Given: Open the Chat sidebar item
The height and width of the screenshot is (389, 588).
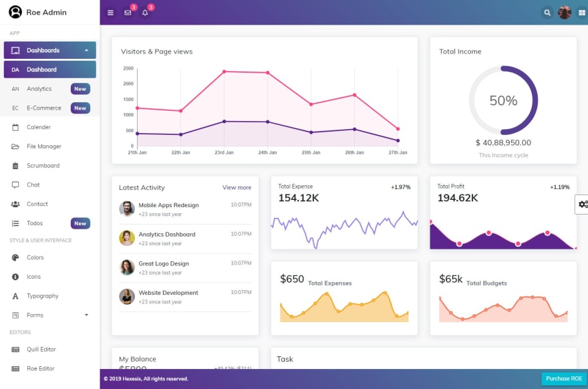Looking at the screenshot, I should (33, 185).
